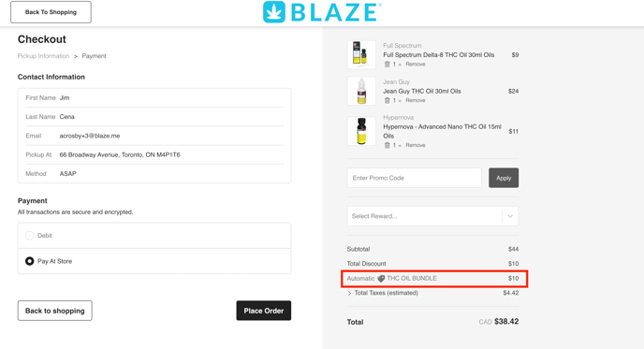Click trash icon for Full Spectrum Delta-8 oil
The width and height of the screenshot is (644, 349).
pos(387,64)
